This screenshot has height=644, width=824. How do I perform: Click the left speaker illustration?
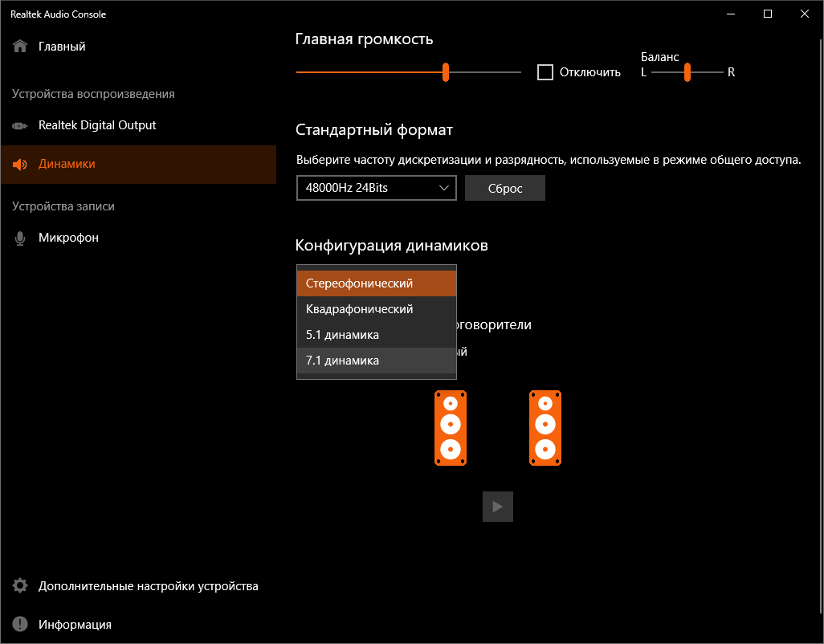[x=451, y=428]
